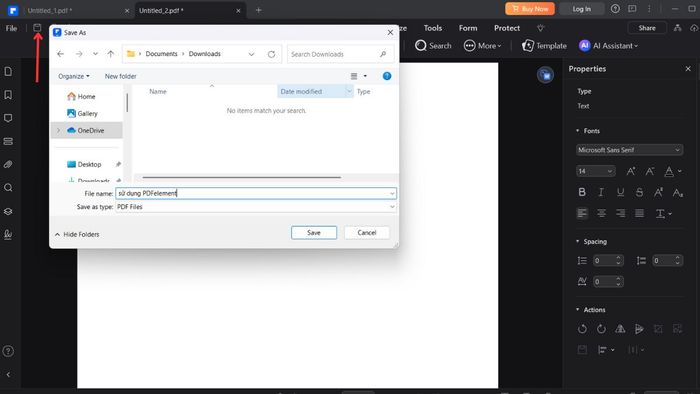Open the vertical text alignment dropdown
This screenshot has width=700, height=394.
click(x=663, y=214)
